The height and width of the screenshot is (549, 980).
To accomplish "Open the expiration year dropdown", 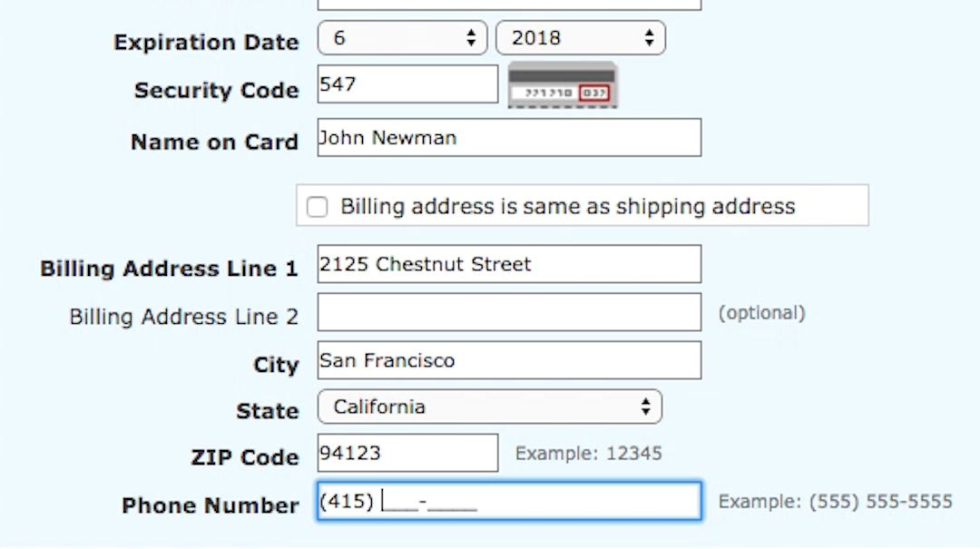I will click(x=580, y=38).
